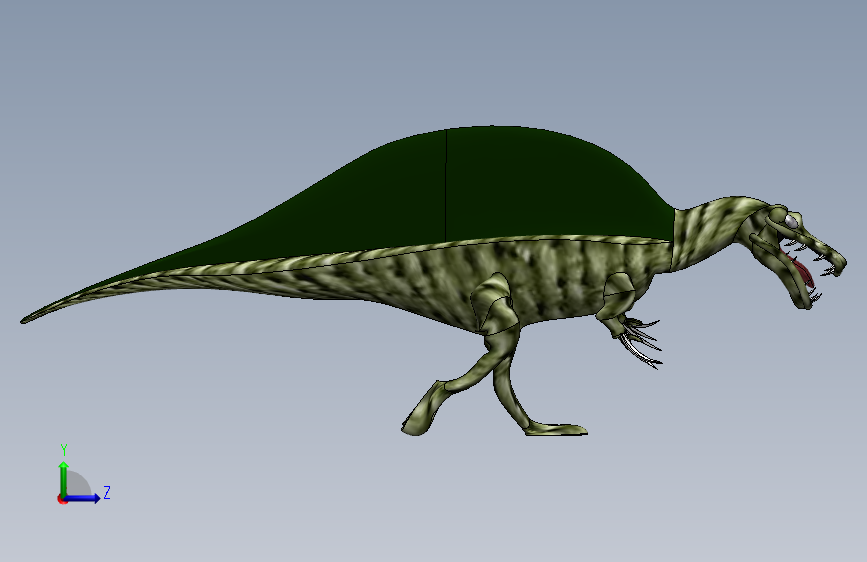Click the blue Z axis arrow of the triad

(83, 498)
